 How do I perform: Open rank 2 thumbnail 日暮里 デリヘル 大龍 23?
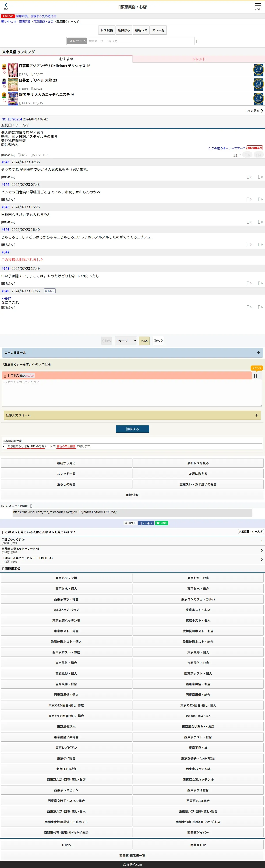coord(12,84)
